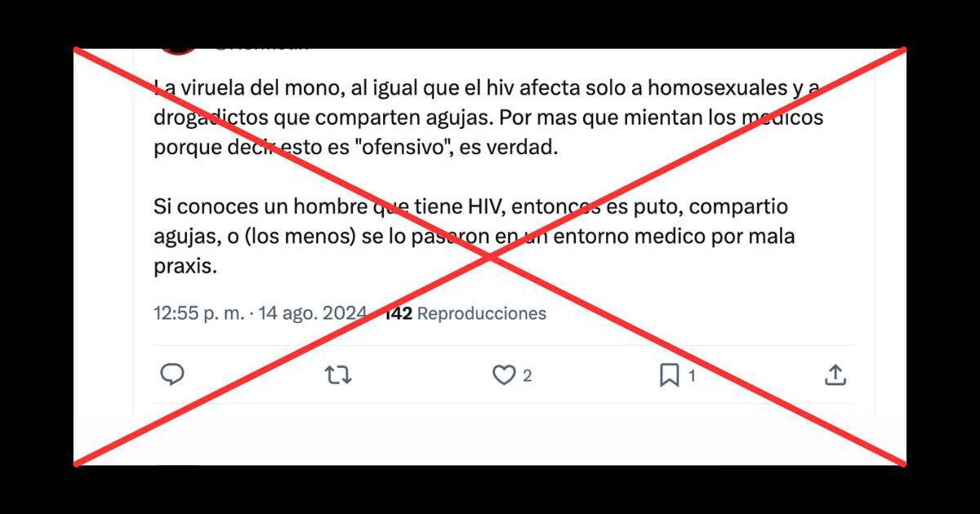The width and height of the screenshot is (980, 514).
Task: Click the bookmark count number 1
Action: pos(692,376)
